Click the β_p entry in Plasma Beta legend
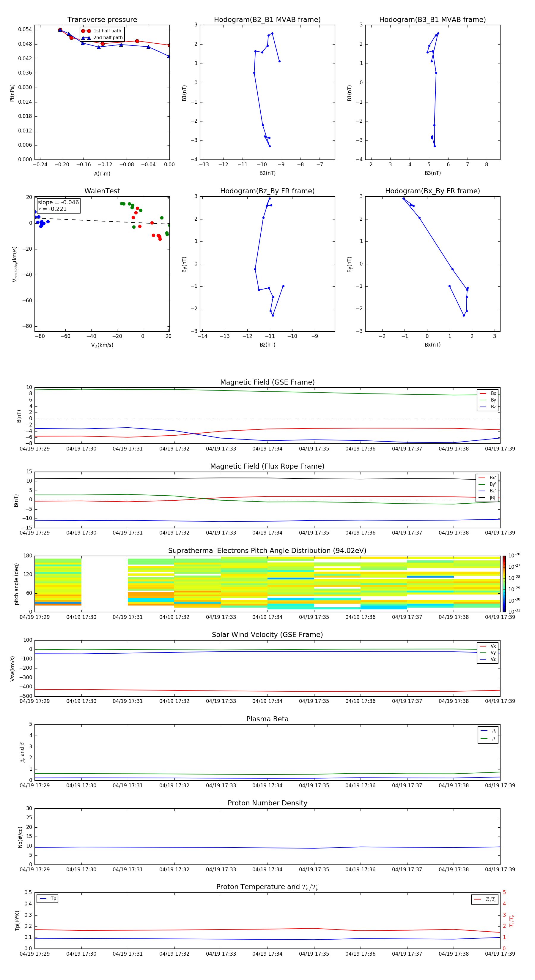 [488, 731]
